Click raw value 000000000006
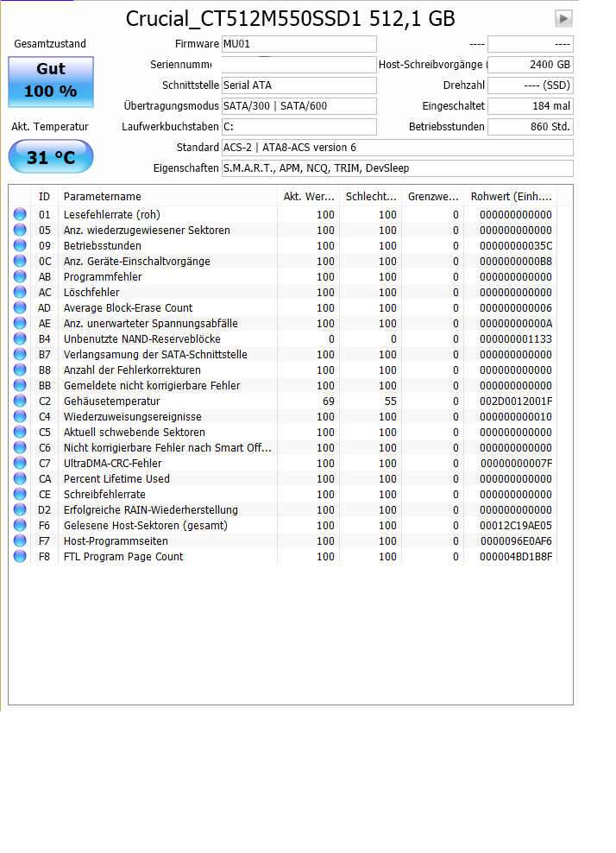This screenshot has width=616, height=853. (515, 308)
